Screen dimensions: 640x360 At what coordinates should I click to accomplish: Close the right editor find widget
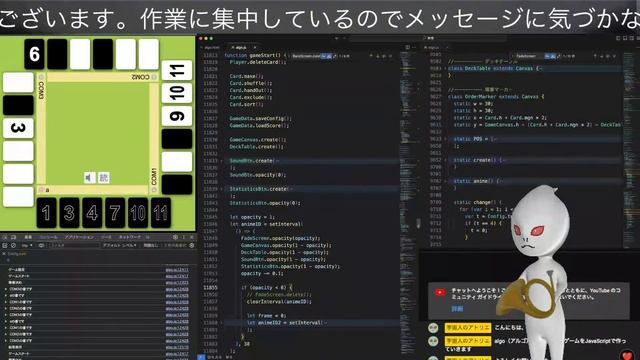pyautogui.click(x=615, y=56)
